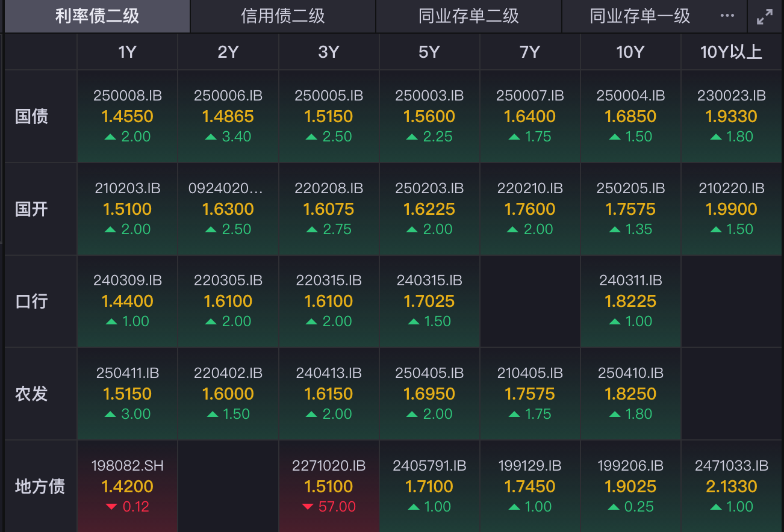Open bond 240315.IB yield cell

(x=429, y=301)
